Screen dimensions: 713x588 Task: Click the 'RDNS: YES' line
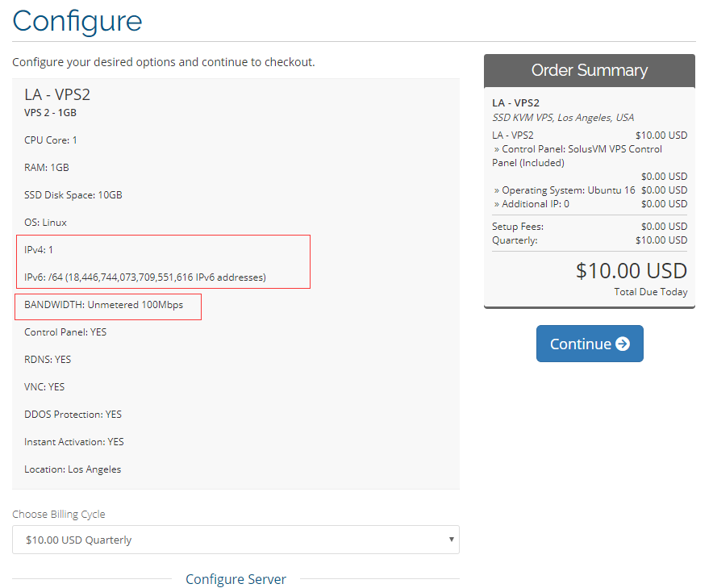click(48, 359)
